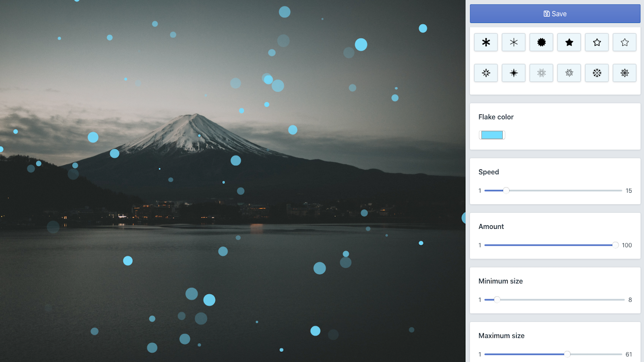Select the dark dashed-ray burst flake
The image size is (644, 362).
coord(569,73)
